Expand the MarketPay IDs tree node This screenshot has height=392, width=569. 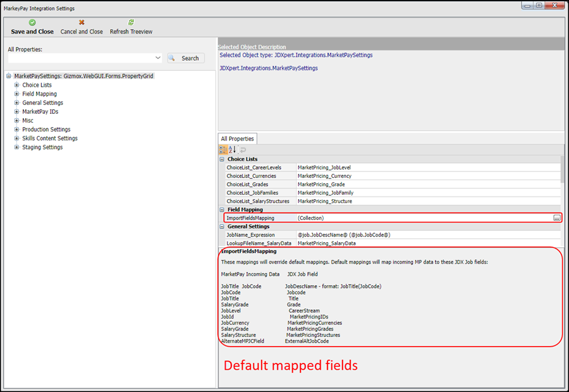tap(16, 111)
